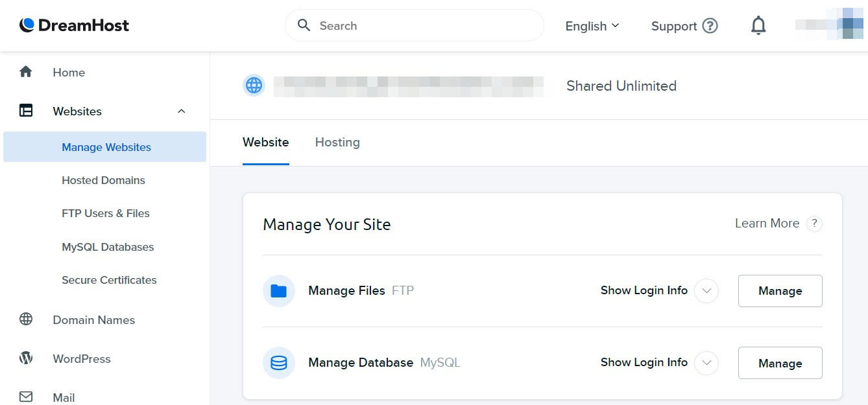868x405 pixels.
Task: Click the Manage Database icon
Action: click(x=279, y=363)
